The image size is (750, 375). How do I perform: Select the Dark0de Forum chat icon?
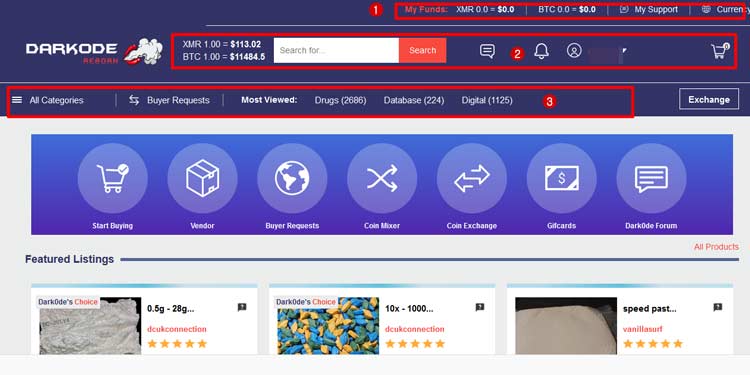pos(651,178)
